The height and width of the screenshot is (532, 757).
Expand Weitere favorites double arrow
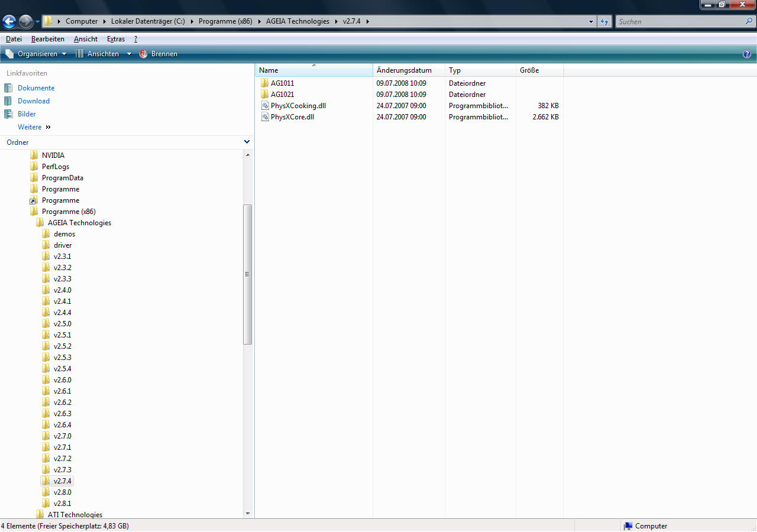coord(48,127)
